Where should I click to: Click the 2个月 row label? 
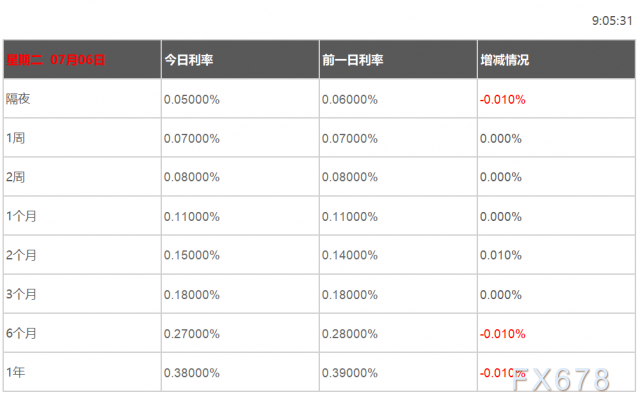click(x=21, y=255)
